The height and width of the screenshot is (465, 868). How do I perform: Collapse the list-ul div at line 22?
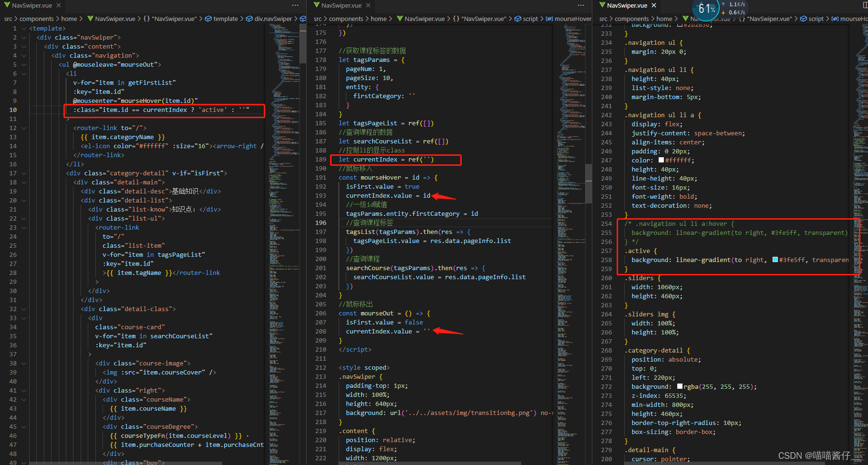point(24,219)
